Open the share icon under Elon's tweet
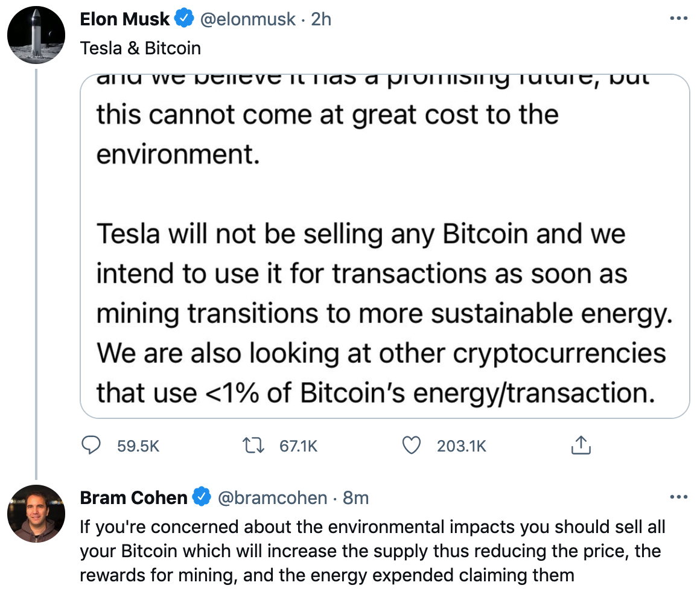Screen dimensions: 700x594 click(581, 445)
